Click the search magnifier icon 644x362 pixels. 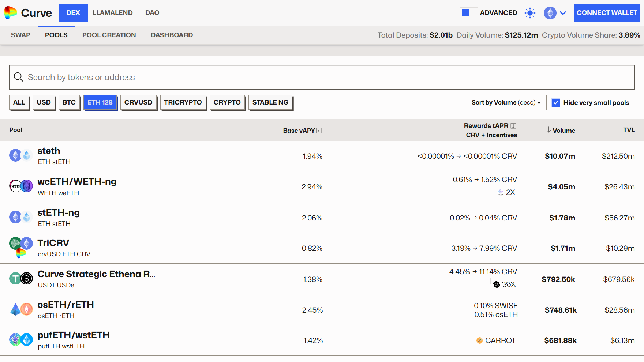(18, 77)
